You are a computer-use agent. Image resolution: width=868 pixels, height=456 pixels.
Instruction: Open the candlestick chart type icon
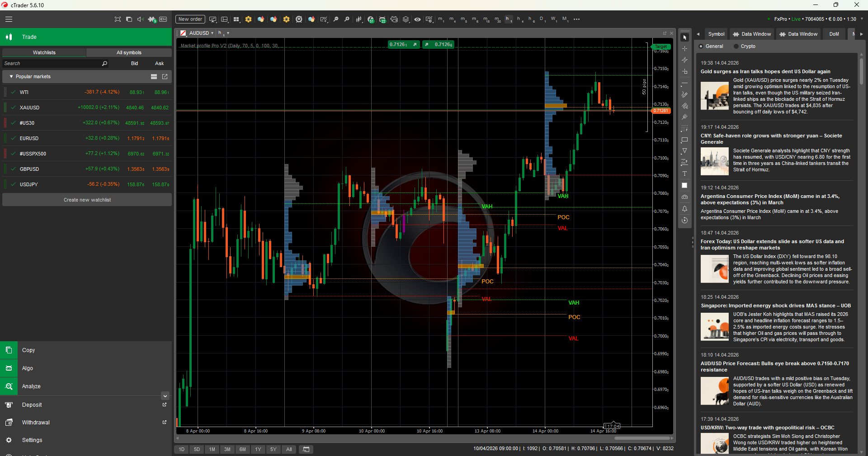[x=359, y=19]
